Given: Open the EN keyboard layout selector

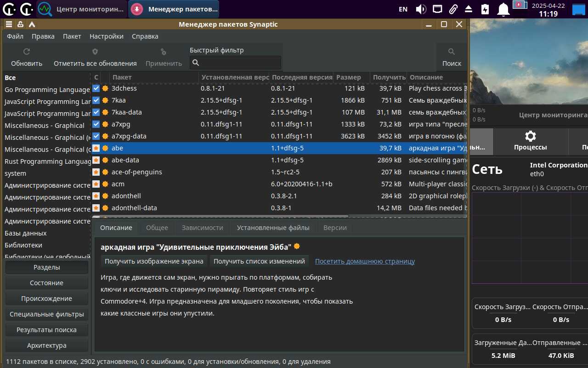Looking at the screenshot, I should 403,9.
